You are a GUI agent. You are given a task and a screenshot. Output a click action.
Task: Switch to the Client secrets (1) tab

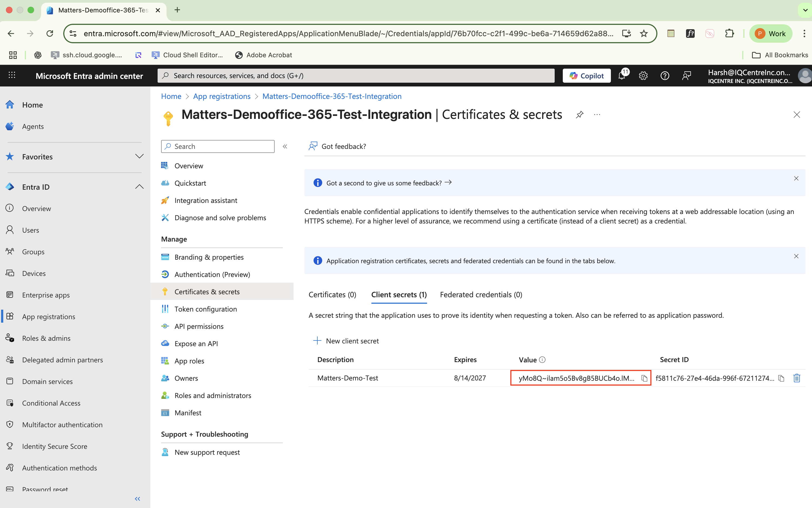tap(399, 295)
